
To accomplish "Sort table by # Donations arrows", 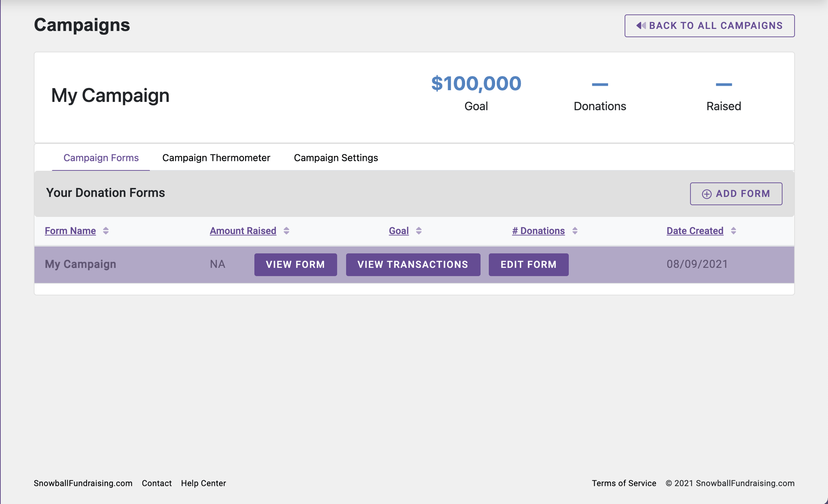I will [x=575, y=231].
